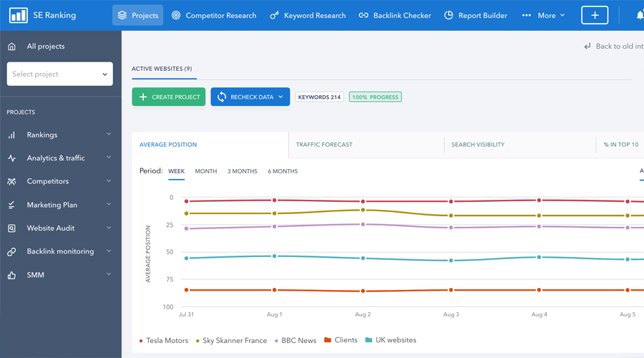Click the Analytics & traffic pulse icon
The height and width of the screenshot is (358, 644).
11,158
